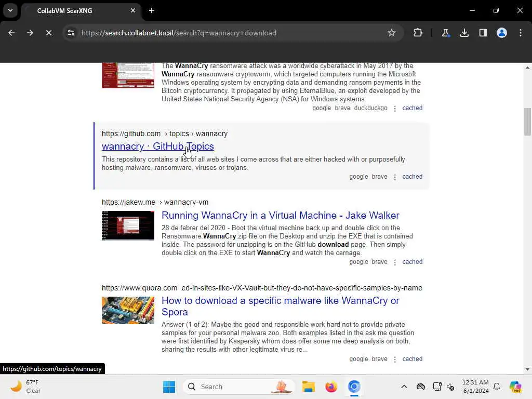Click the muted volume tray icon
The image size is (532, 399).
450,387
